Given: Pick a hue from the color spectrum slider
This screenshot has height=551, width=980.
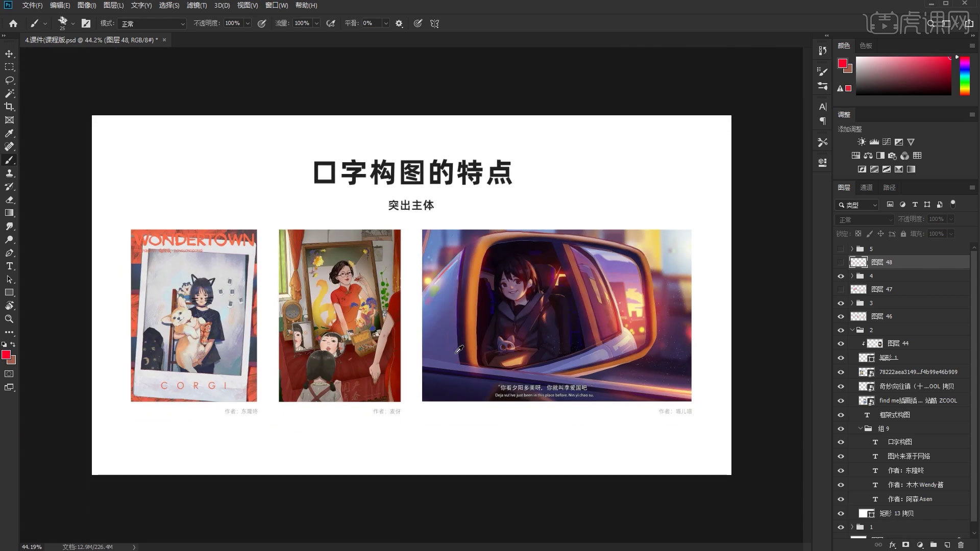Looking at the screenshot, I should pos(965,77).
